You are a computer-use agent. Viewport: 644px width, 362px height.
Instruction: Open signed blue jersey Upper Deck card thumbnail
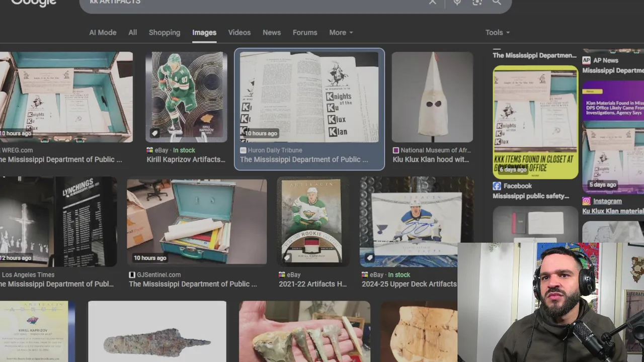pos(416,222)
